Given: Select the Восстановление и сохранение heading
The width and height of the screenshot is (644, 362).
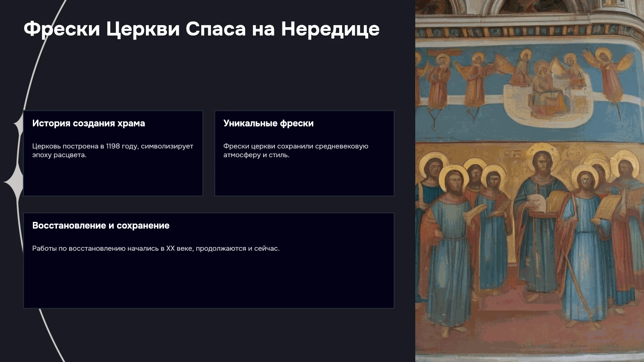Looking at the screenshot, I should click(x=101, y=226).
